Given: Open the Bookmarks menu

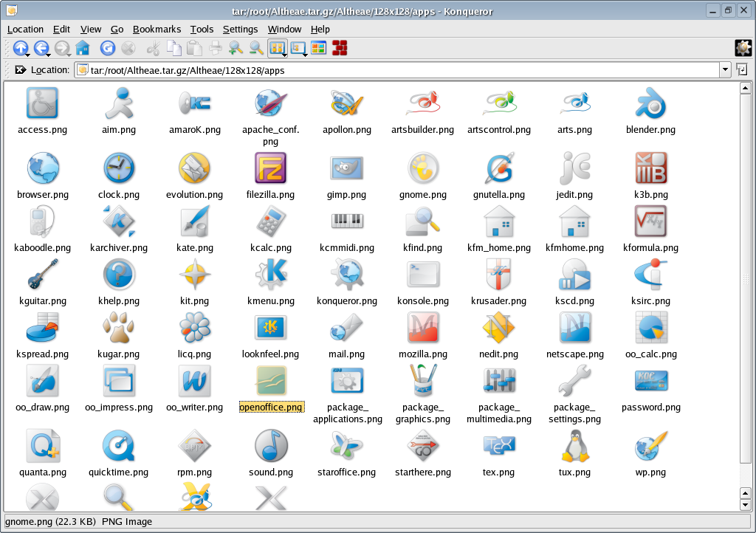Looking at the screenshot, I should click(x=157, y=30).
